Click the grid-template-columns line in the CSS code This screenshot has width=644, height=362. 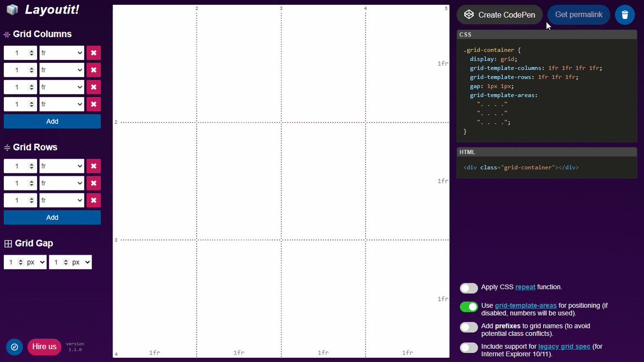pos(536,68)
